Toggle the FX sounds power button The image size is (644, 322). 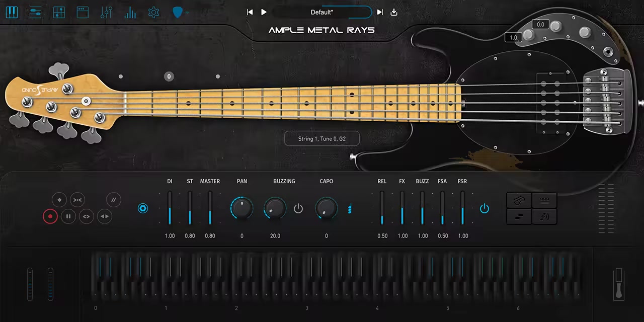484,208
